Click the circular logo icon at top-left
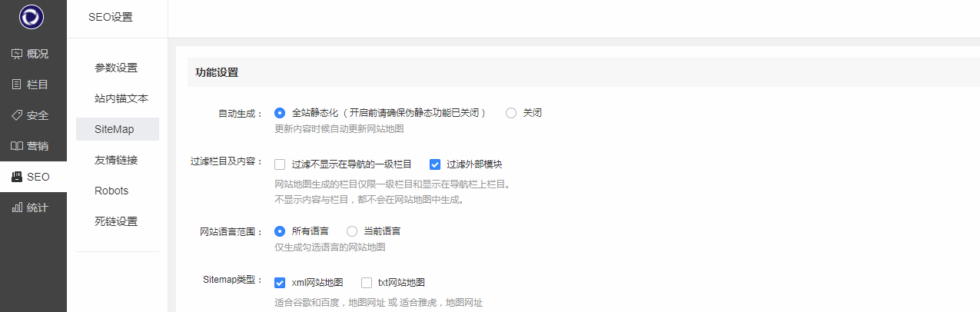The height and width of the screenshot is (312, 980). coord(32,17)
